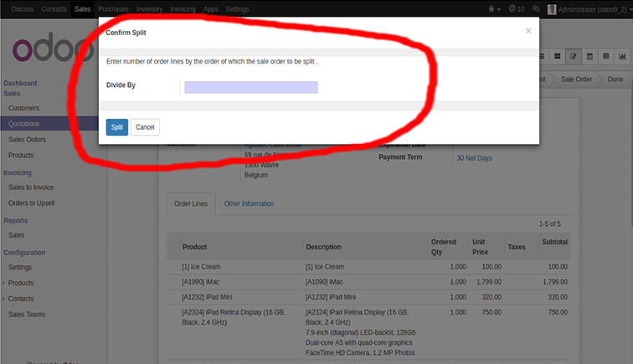
Task: Sort by the Product column header
Action: point(194,247)
